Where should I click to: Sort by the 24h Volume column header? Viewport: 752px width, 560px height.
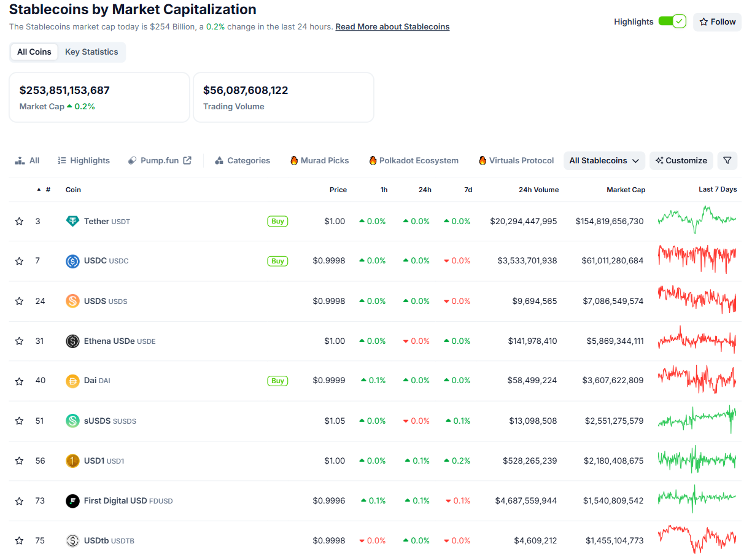coord(538,190)
